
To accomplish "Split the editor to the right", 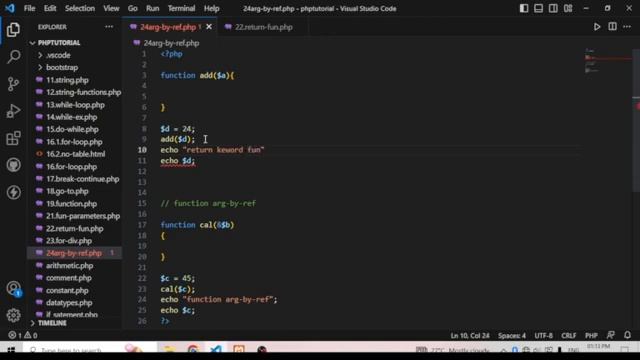I will 612,27.
